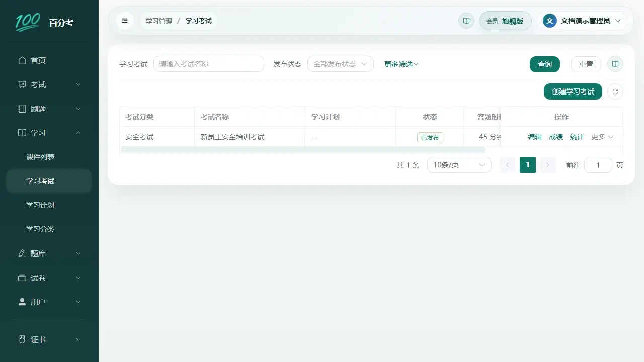Click the 首页 home icon

[22, 60]
